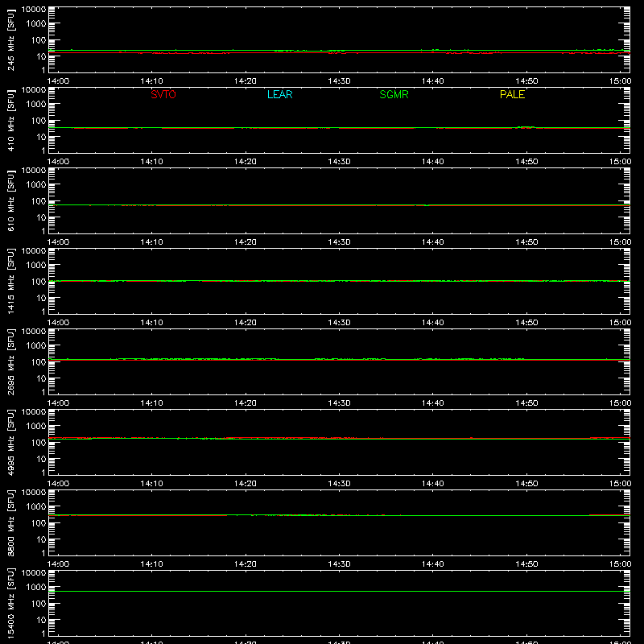Click 15:00 time label of 245 MHz plot
644x644 pixels.
(x=620, y=81)
